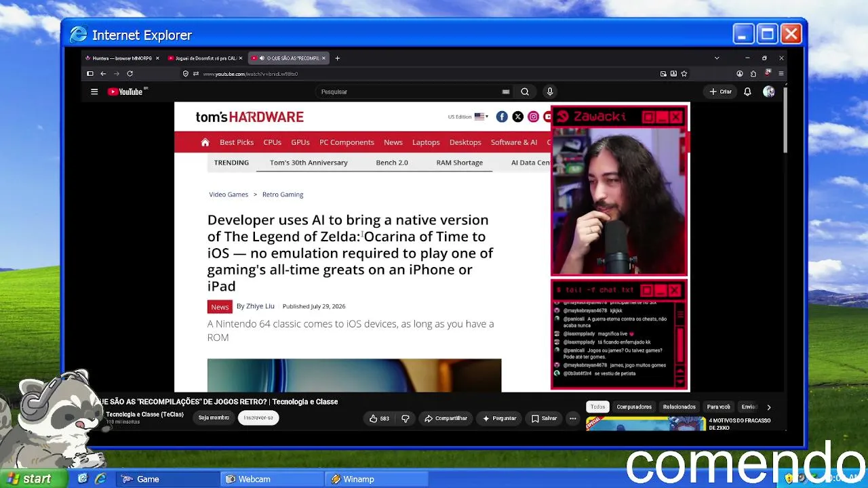Open the GPUs menu item

(300, 142)
